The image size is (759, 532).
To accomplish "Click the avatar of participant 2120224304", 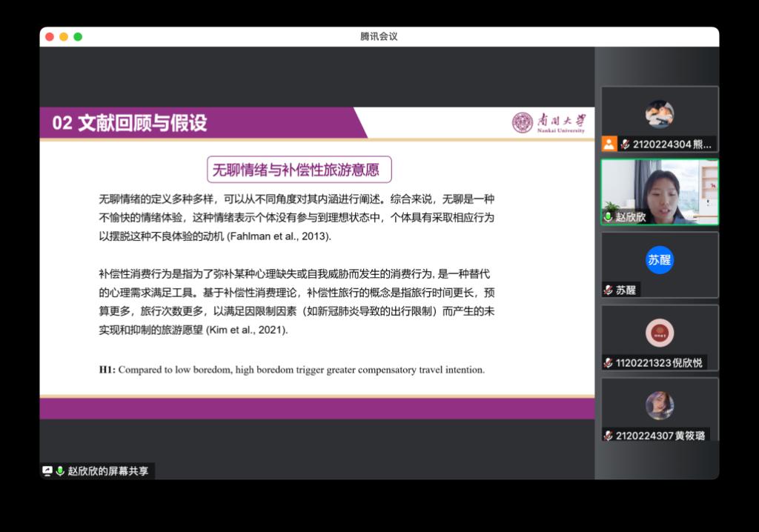I will tap(659, 114).
